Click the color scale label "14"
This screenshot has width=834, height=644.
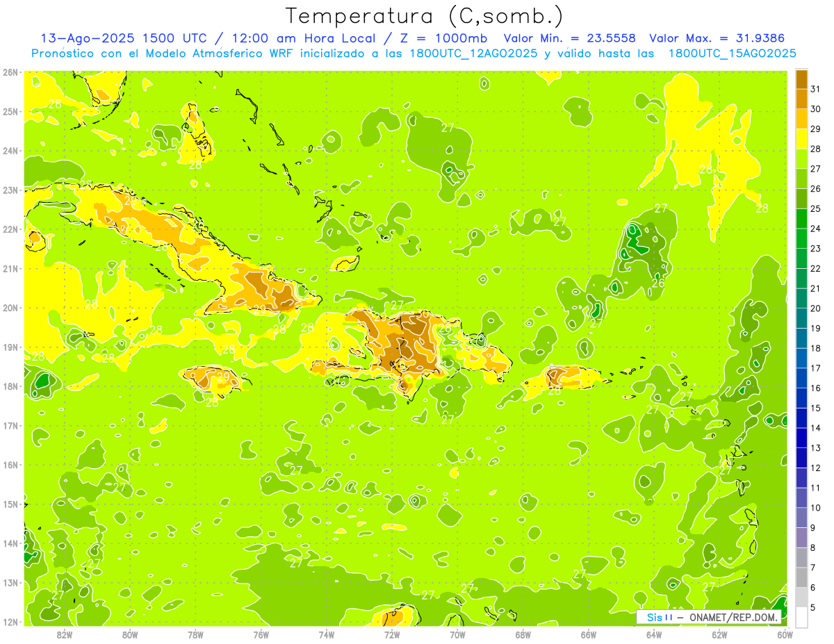(816, 428)
